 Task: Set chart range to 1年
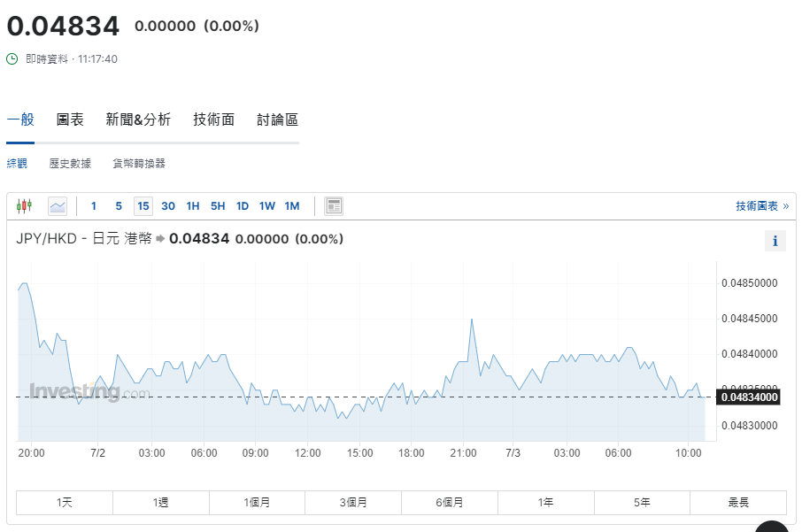click(x=545, y=503)
